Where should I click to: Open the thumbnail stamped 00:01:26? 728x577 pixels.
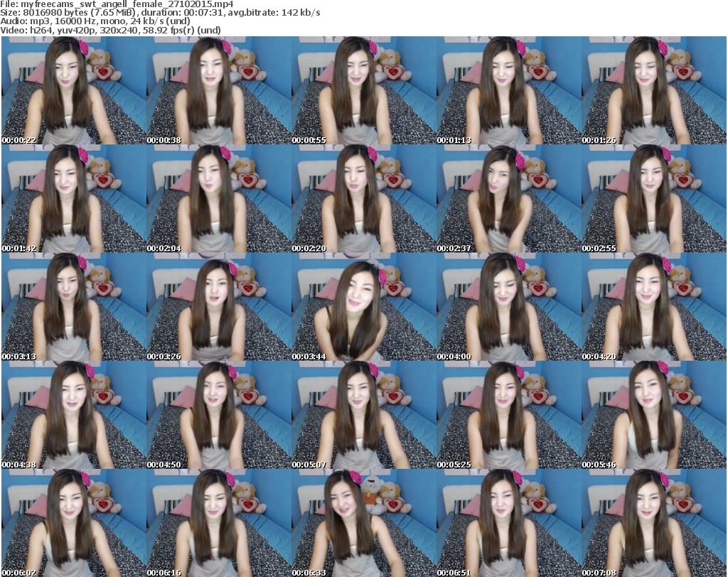[654, 90]
